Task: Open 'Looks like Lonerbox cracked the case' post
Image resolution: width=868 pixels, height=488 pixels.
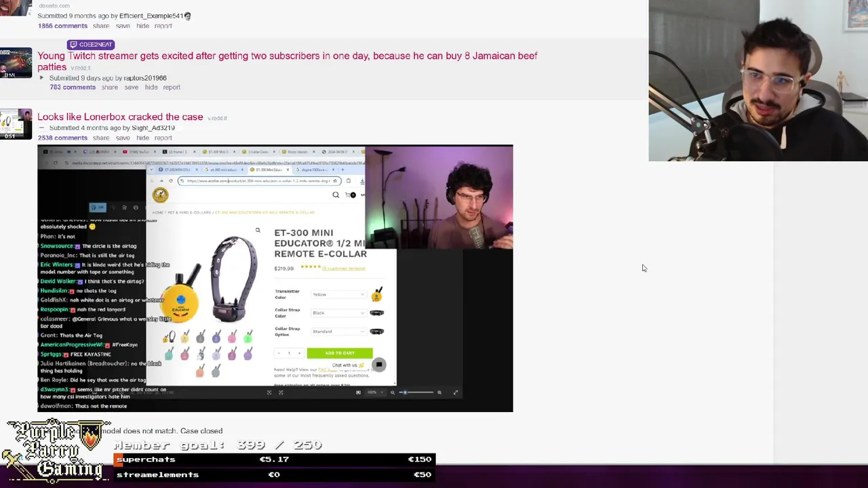Action: click(x=120, y=117)
